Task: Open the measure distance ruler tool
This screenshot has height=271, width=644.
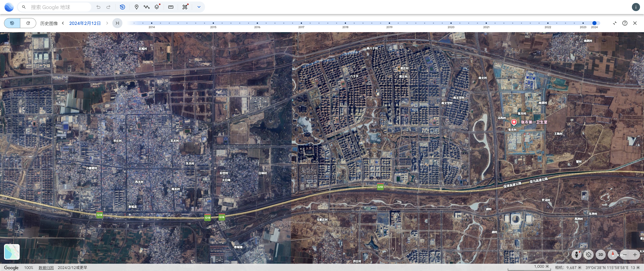Action: [x=171, y=7]
